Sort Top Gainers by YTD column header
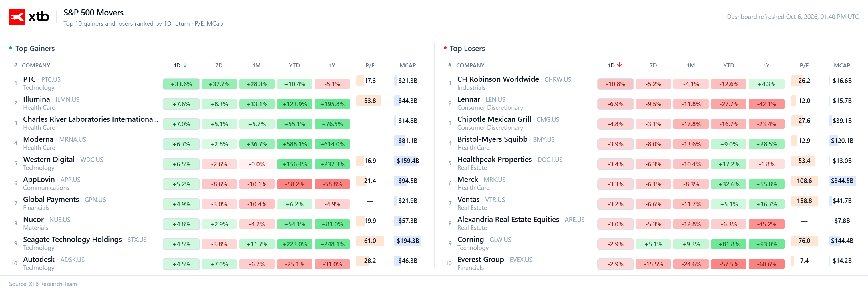 (294, 65)
